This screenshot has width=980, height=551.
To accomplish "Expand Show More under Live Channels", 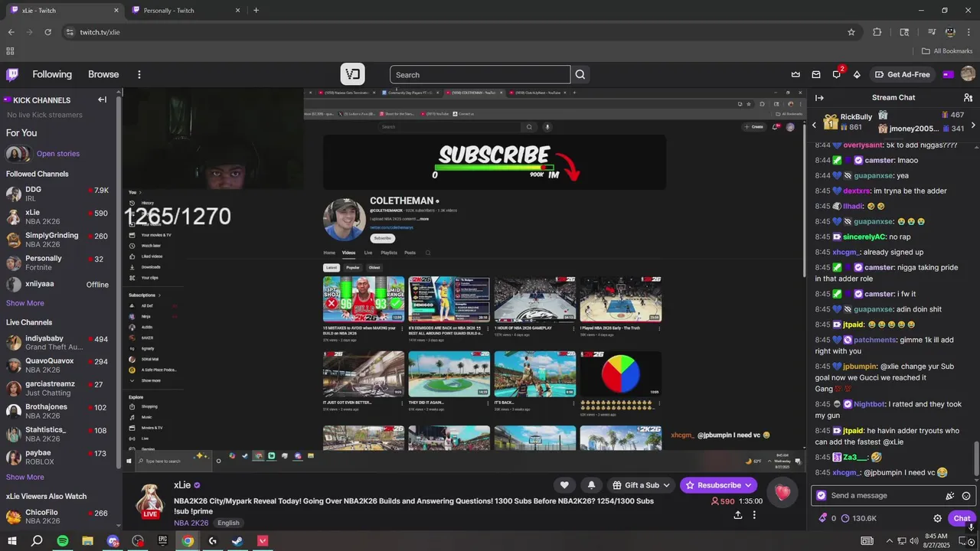I will coord(25,477).
